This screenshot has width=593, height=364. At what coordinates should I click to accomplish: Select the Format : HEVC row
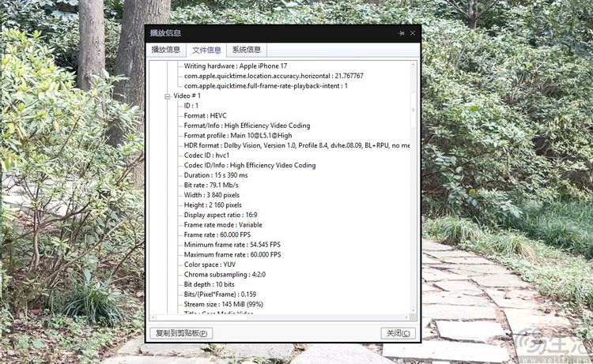pos(205,115)
